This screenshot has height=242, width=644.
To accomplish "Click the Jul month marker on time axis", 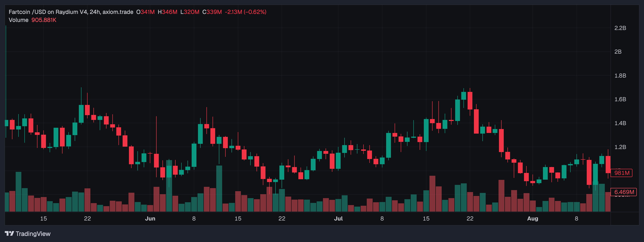I will (x=338, y=219).
